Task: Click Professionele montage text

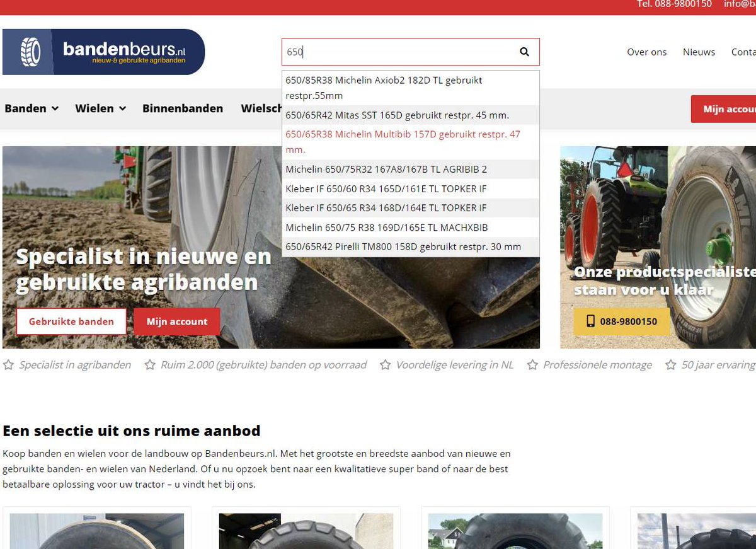Action: click(597, 365)
